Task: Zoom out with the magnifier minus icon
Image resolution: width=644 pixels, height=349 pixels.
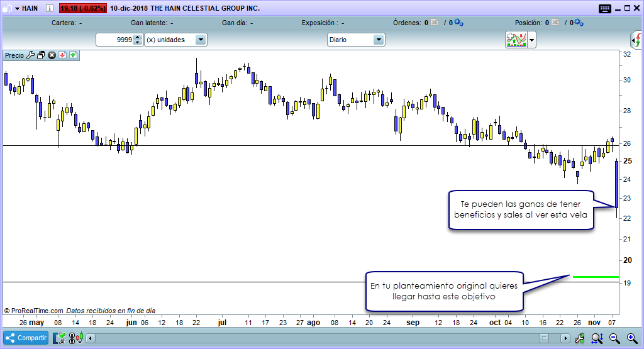Action: tap(614, 338)
